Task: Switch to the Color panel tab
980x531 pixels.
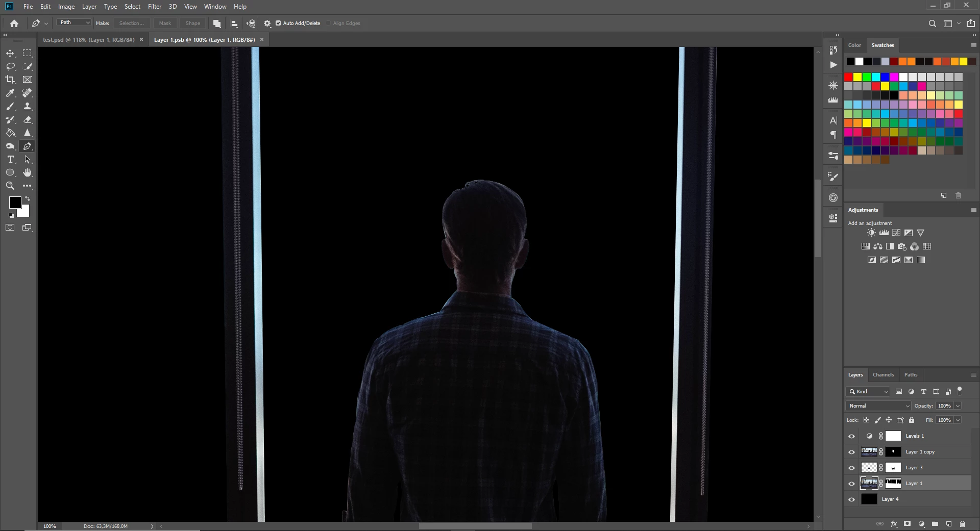Action: [854, 45]
